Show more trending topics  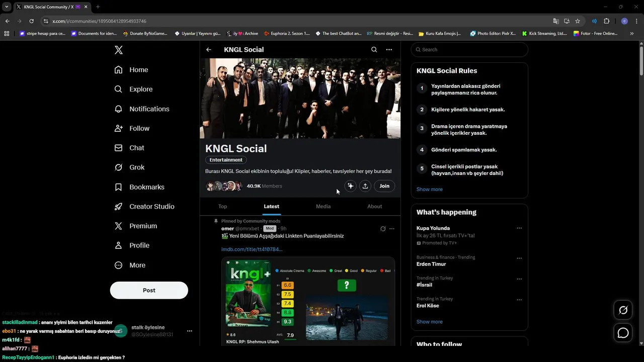click(x=430, y=322)
